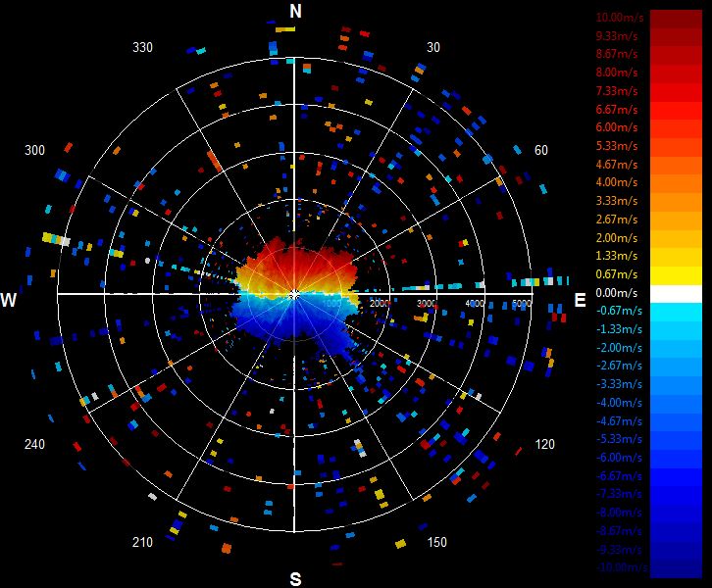This screenshot has height=588, width=712.
Task: Click the W compass label
Action: pos(9,300)
